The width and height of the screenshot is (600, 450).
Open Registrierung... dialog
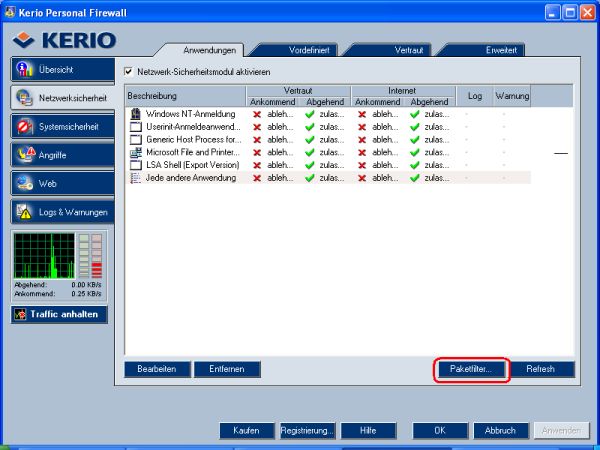point(307,431)
